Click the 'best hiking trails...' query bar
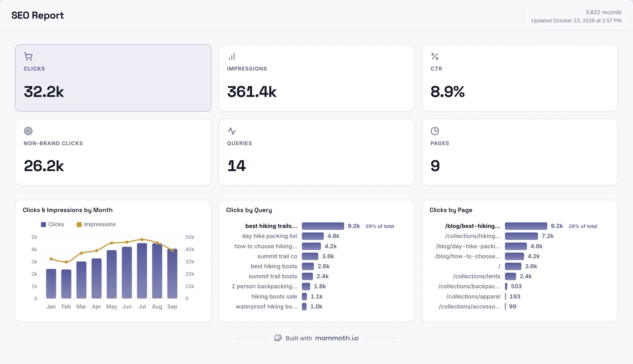Image resolution: width=633 pixels, height=364 pixels. [323, 226]
